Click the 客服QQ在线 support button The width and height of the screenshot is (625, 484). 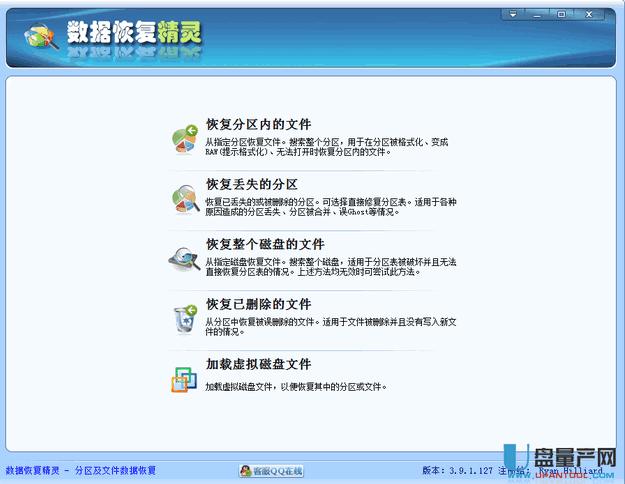click(x=271, y=470)
